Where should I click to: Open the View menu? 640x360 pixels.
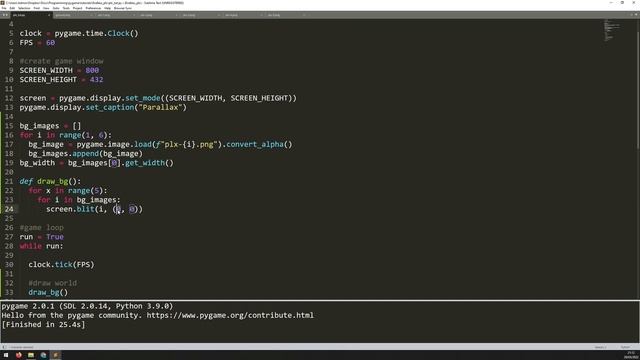pyautogui.click(x=46, y=8)
